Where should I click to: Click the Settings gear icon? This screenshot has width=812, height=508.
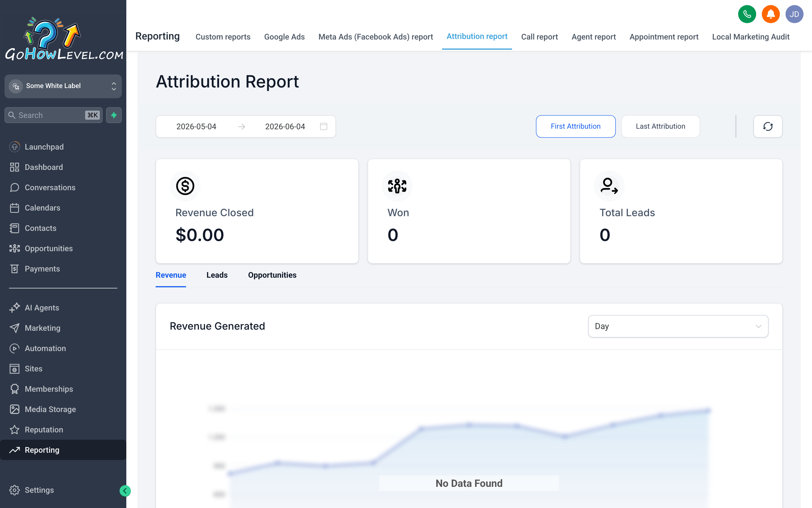pyautogui.click(x=14, y=490)
